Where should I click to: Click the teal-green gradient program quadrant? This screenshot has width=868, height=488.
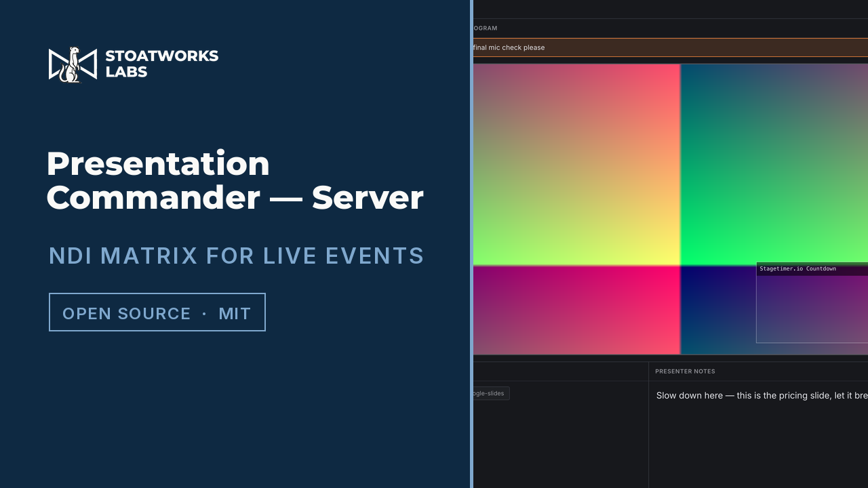point(774,163)
